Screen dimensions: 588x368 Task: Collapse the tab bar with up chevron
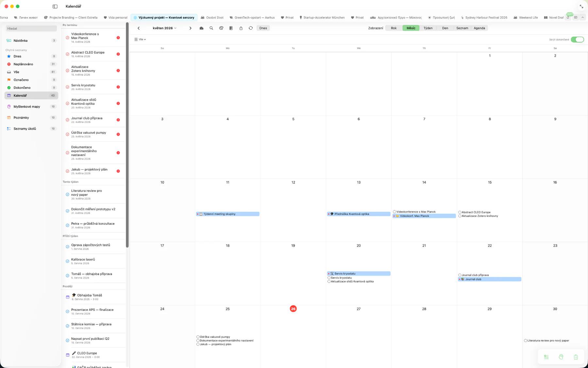(x=582, y=17)
